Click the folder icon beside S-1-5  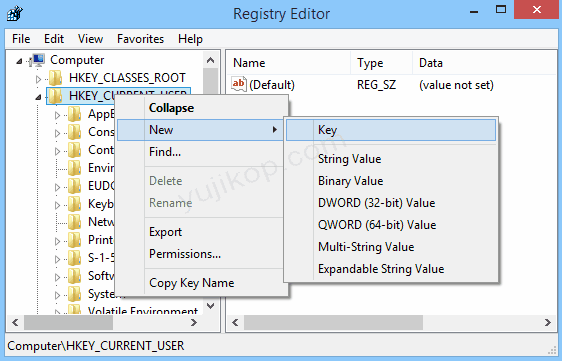click(x=75, y=258)
